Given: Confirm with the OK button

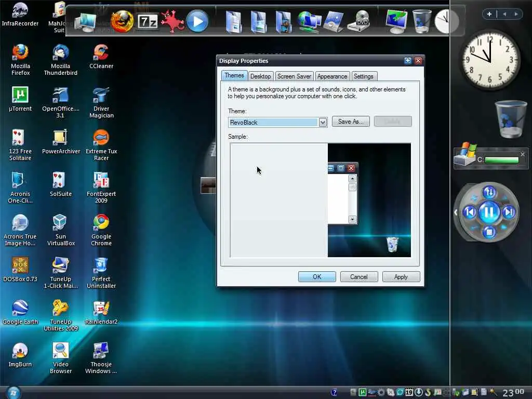Looking at the screenshot, I should (317, 277).
